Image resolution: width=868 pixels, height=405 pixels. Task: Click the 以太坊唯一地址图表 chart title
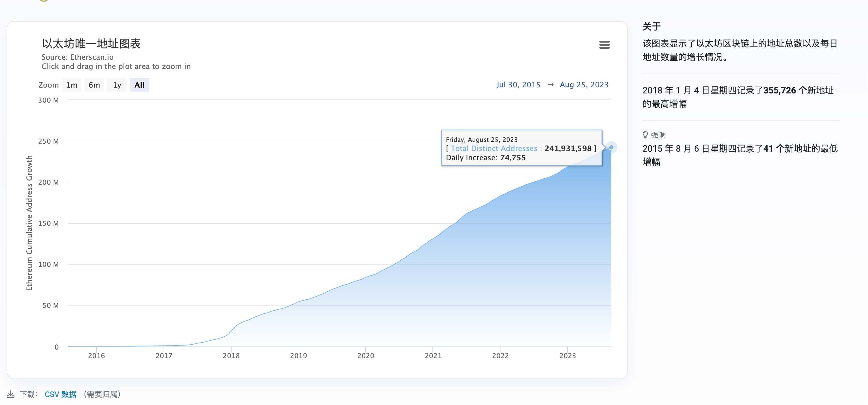pos(91,44)
